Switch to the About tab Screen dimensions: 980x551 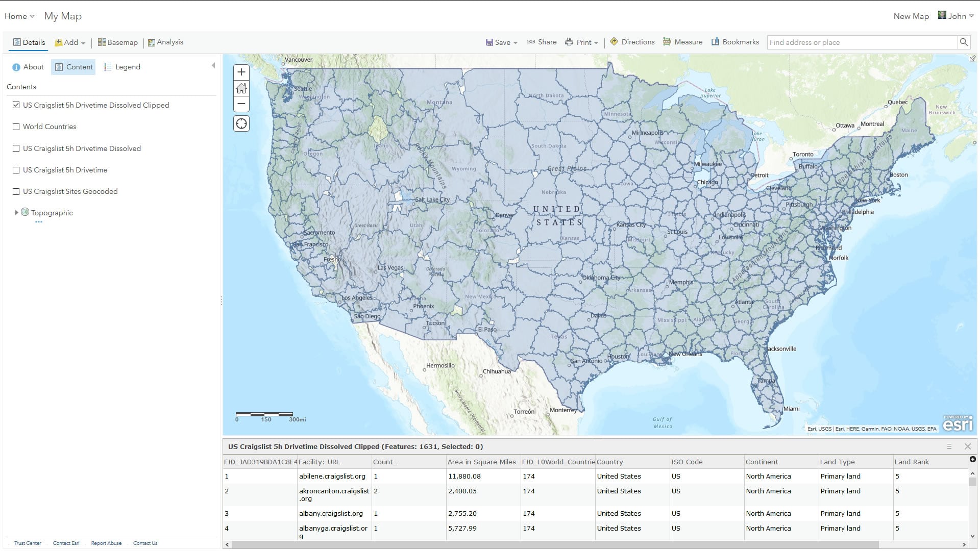tap(28, 67)
